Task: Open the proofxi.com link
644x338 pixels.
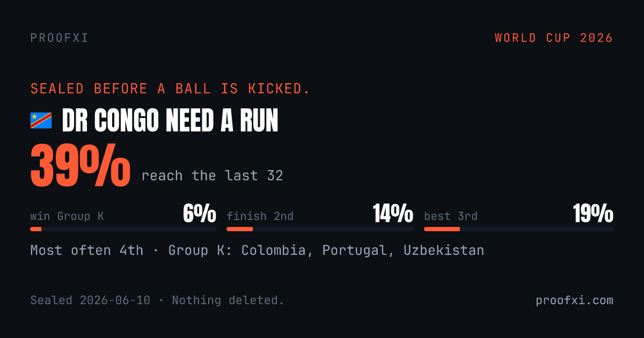Action: tap(574, 300)
